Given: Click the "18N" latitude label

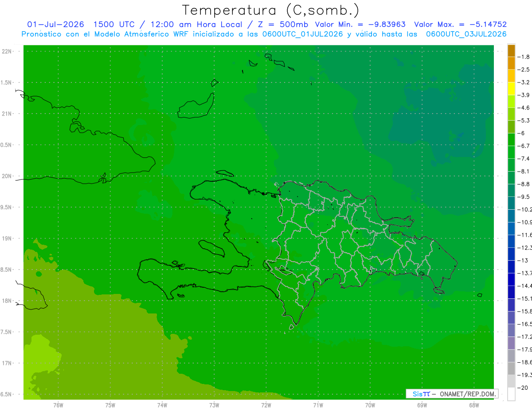Looking at the screenshot, I should (x=8, y=301).
